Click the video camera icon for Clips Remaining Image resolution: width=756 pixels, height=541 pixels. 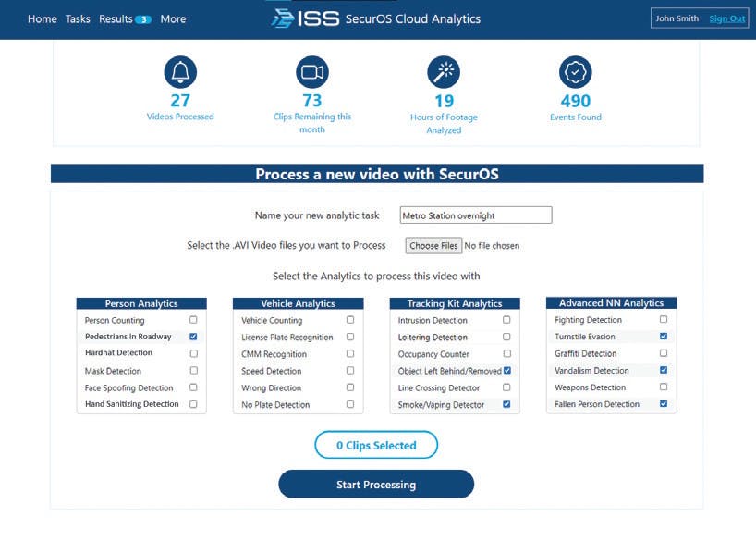click(312, 72)
